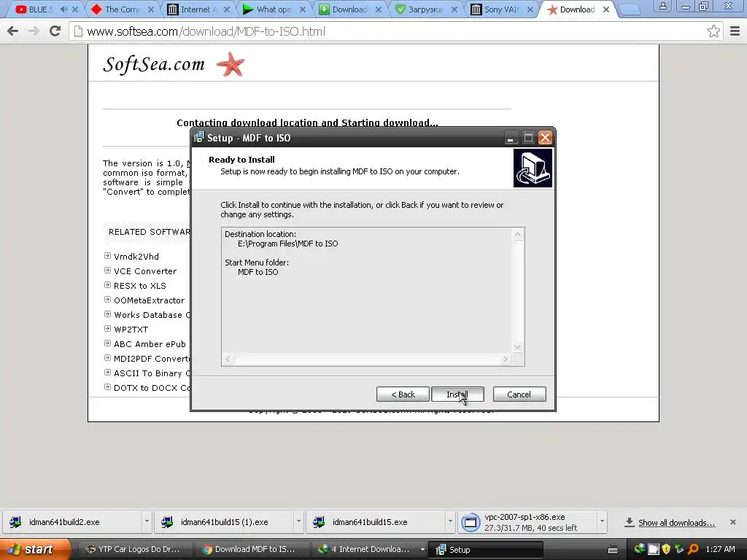Click the browser forward arrow

[34, 31]
